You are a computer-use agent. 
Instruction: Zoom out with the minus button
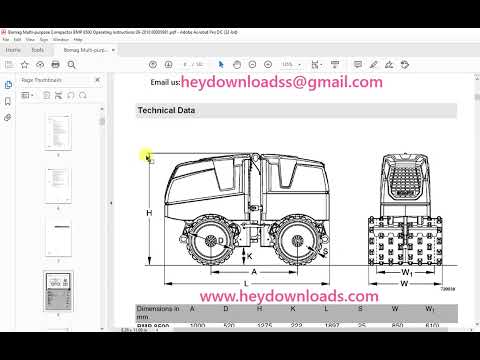252,65
